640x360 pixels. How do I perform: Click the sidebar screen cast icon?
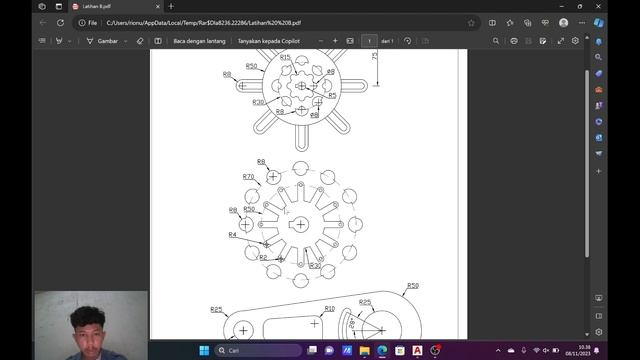pyautogui.click(x=598, y=298)
